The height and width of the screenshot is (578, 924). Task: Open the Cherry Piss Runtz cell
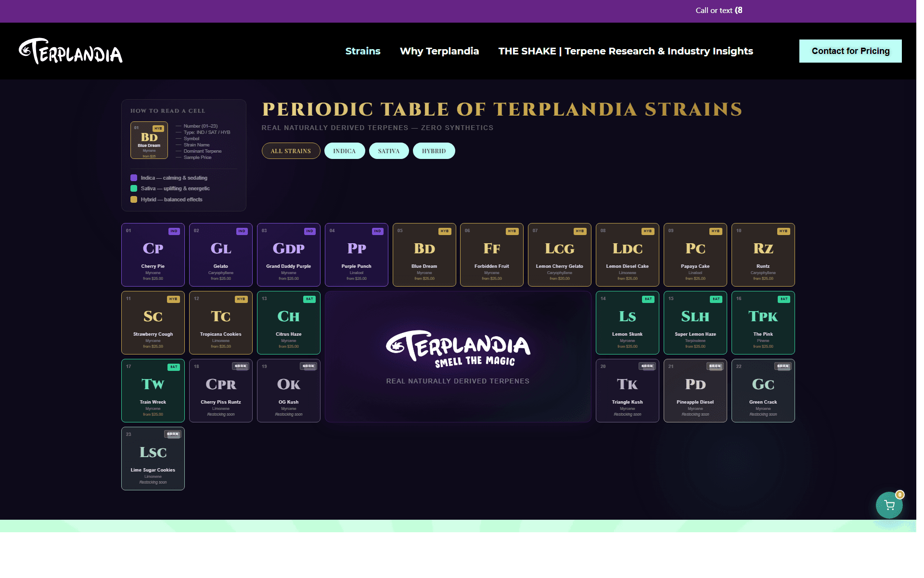(221, 391)
